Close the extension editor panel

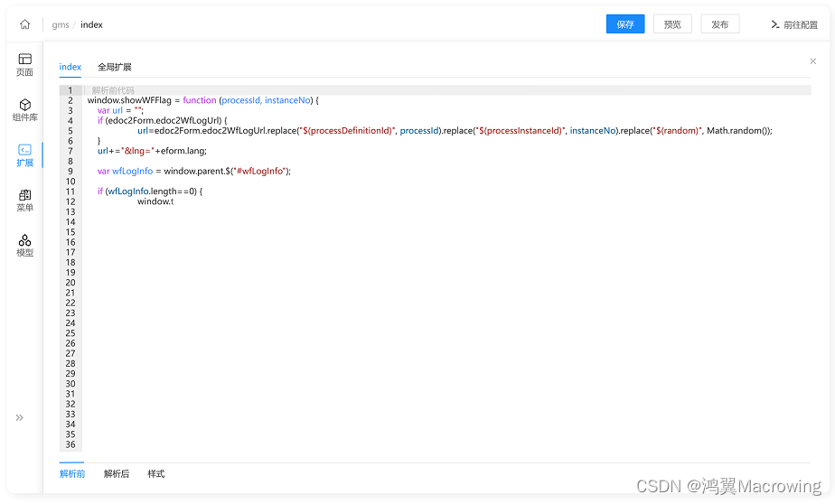[812, 61]
